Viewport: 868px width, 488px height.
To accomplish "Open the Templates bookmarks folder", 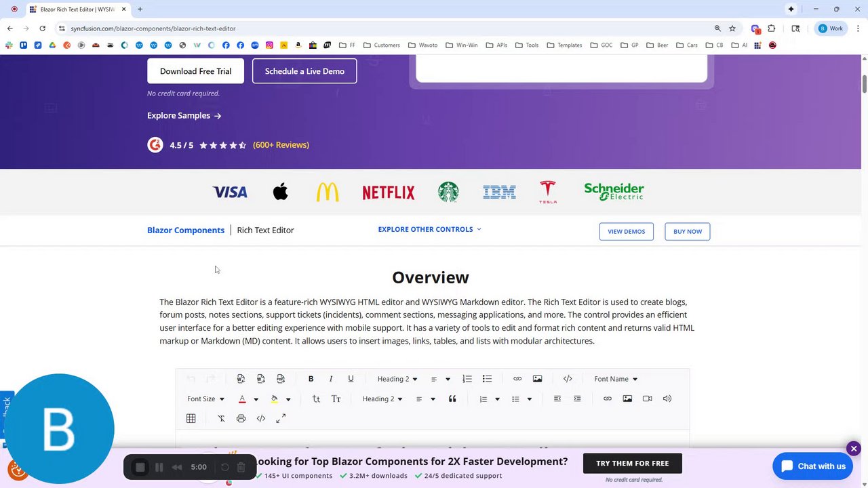I will (x=564, y=45).
